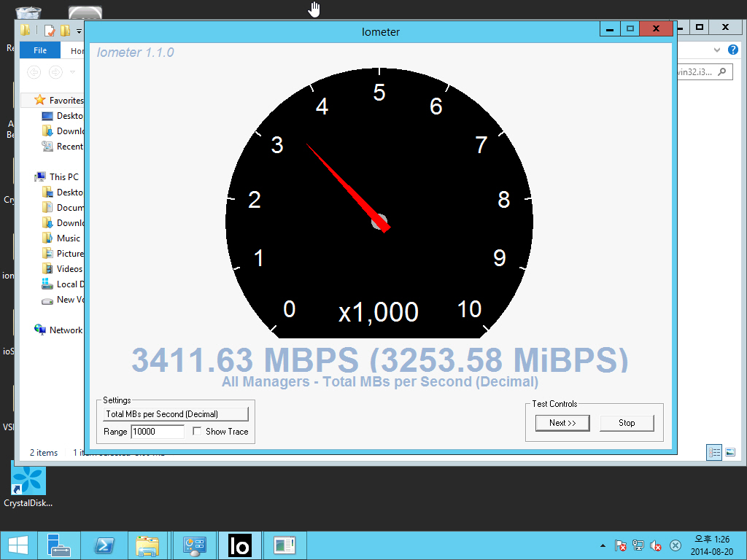The width and height of the screenshot is (747, 560).
Task: Select New Volume in the navigation pane
Action: [63, 300]
